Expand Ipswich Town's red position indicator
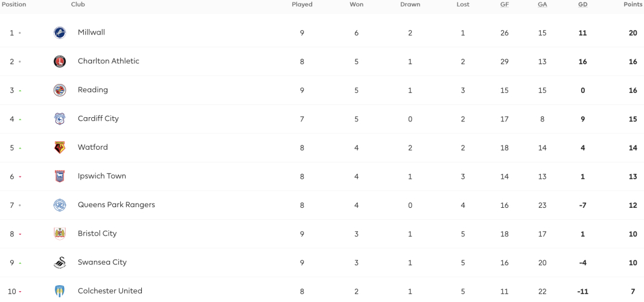 click(20, 177)
